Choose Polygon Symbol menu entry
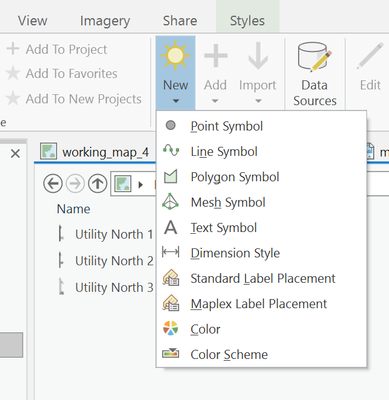This screenshot has height=400, width=389. pyautogui.click(x=261, y=177)
